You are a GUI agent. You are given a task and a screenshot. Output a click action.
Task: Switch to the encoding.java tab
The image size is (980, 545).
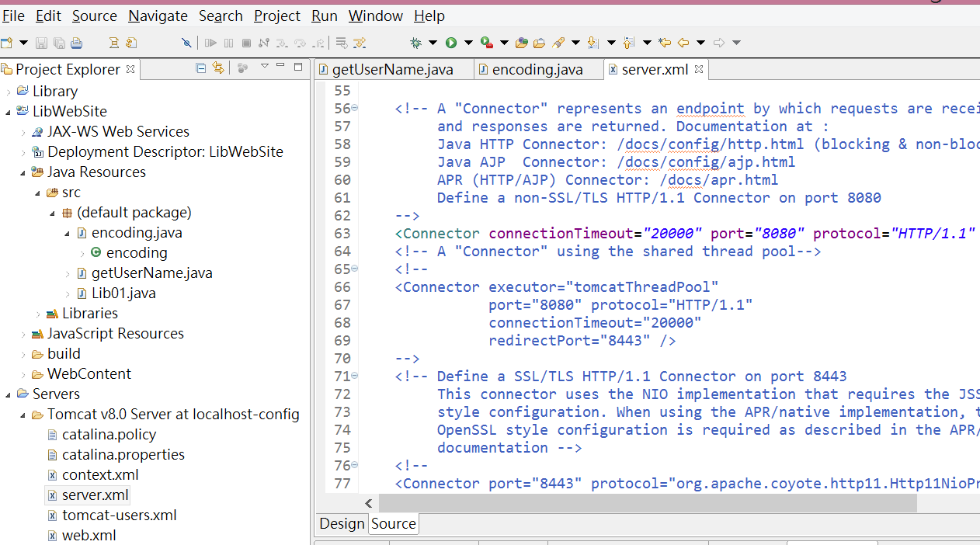pyautogui.click(x=538, y=69)
